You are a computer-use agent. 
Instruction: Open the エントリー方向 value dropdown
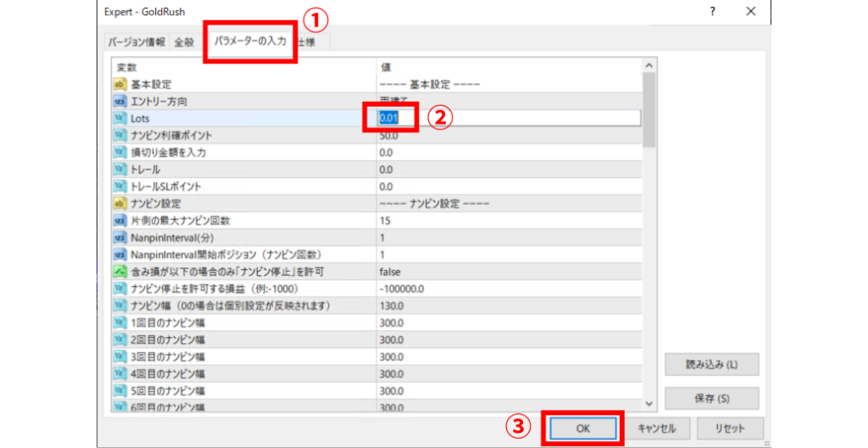point(509,101)
